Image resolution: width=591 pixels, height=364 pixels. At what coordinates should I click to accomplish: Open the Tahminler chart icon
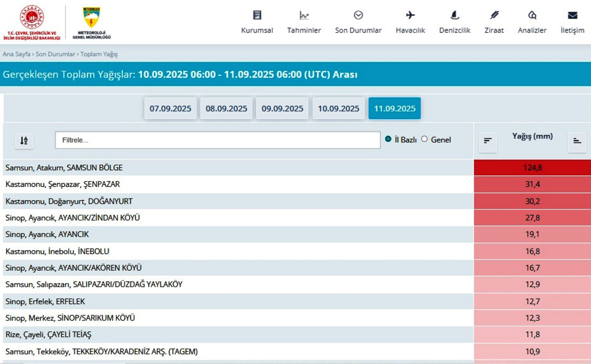point(304,15)
